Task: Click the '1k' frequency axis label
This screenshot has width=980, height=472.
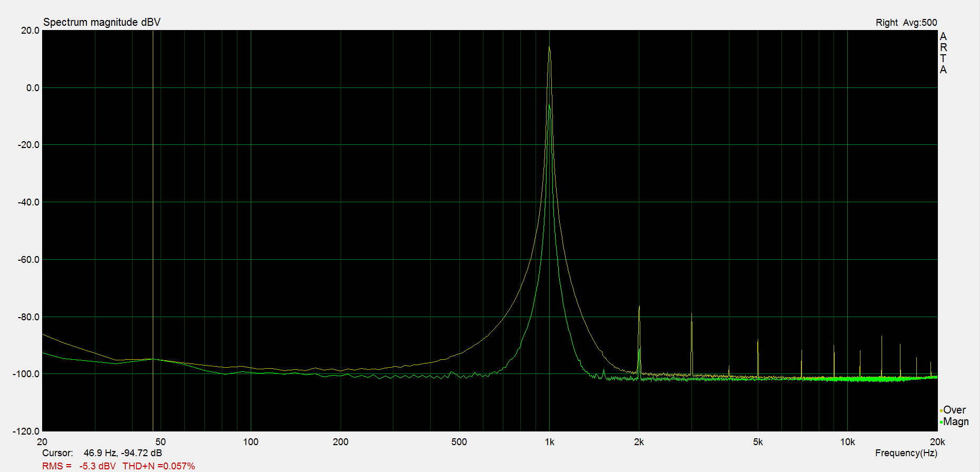Action: (549, 442)
